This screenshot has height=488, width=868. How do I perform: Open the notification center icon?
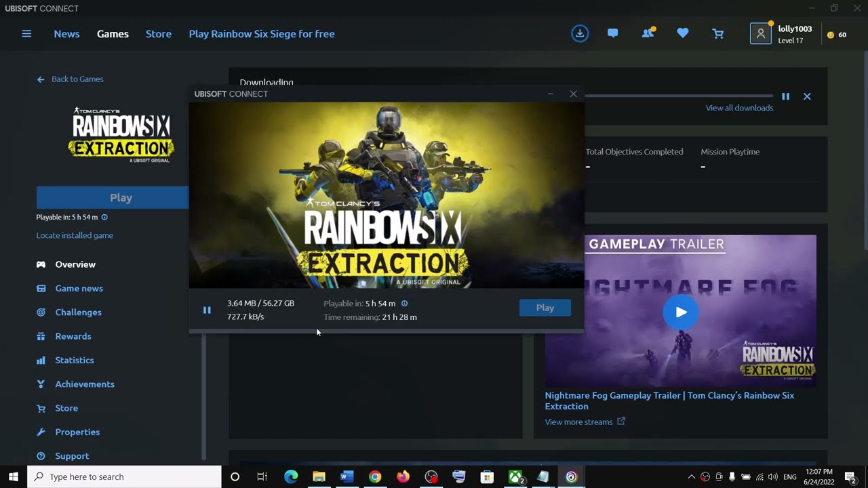[x=850, y=477]
